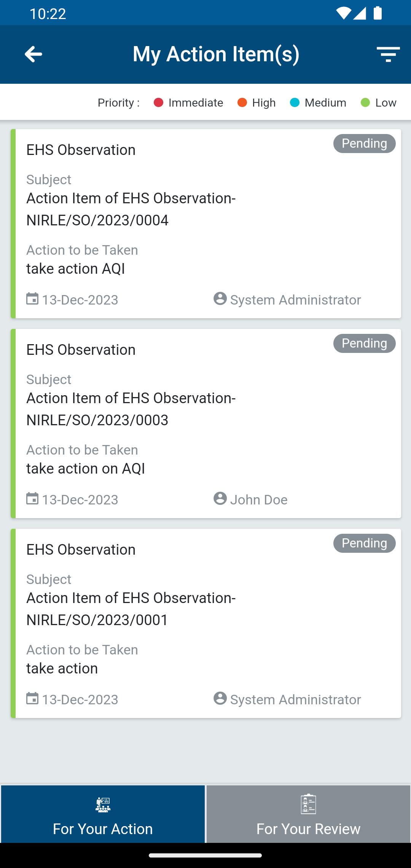Open action item NIRLE/SO/2023/0004 subject
The image size is (411, 868).
click(131, 209)
